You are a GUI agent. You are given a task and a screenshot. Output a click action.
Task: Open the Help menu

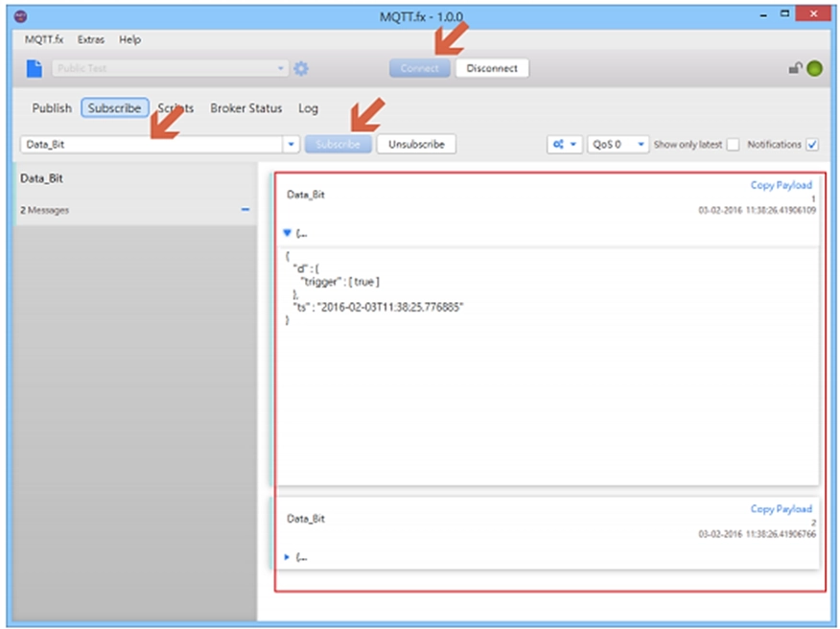(x=129, y=39)
